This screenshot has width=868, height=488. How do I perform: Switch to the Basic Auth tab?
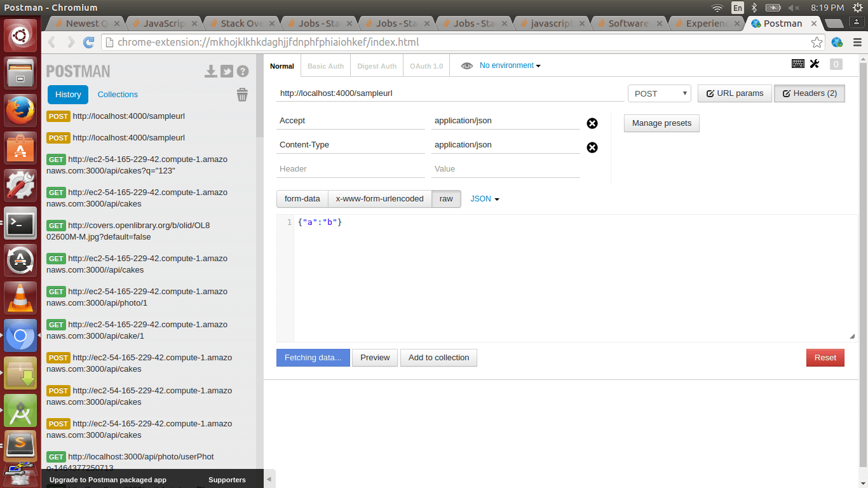(x=326, y=66)
